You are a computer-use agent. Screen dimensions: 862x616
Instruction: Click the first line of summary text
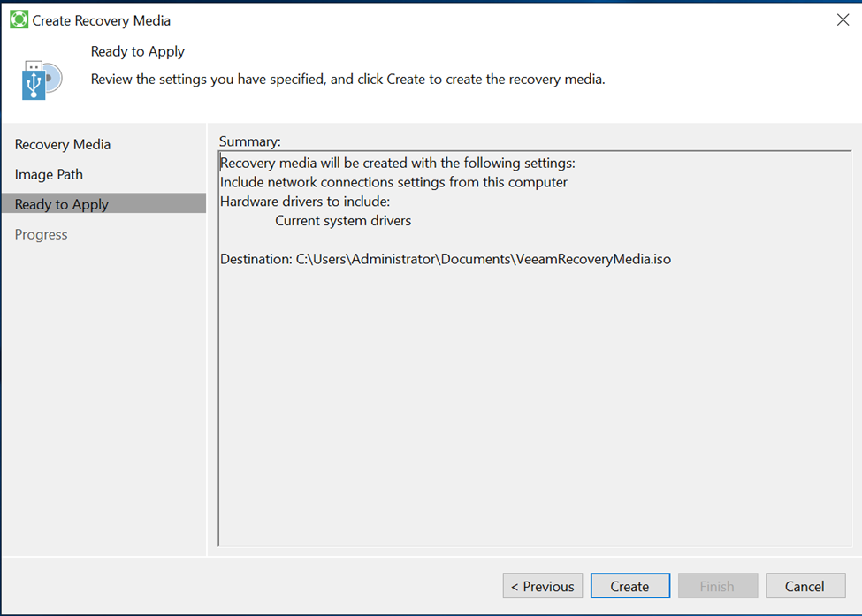398,163
